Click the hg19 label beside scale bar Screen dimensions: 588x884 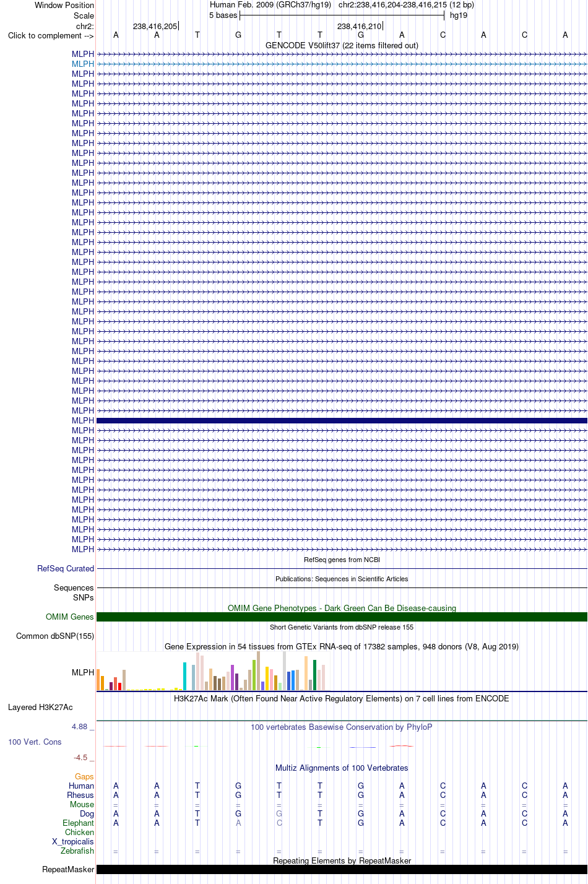click(x=459, y=15)
